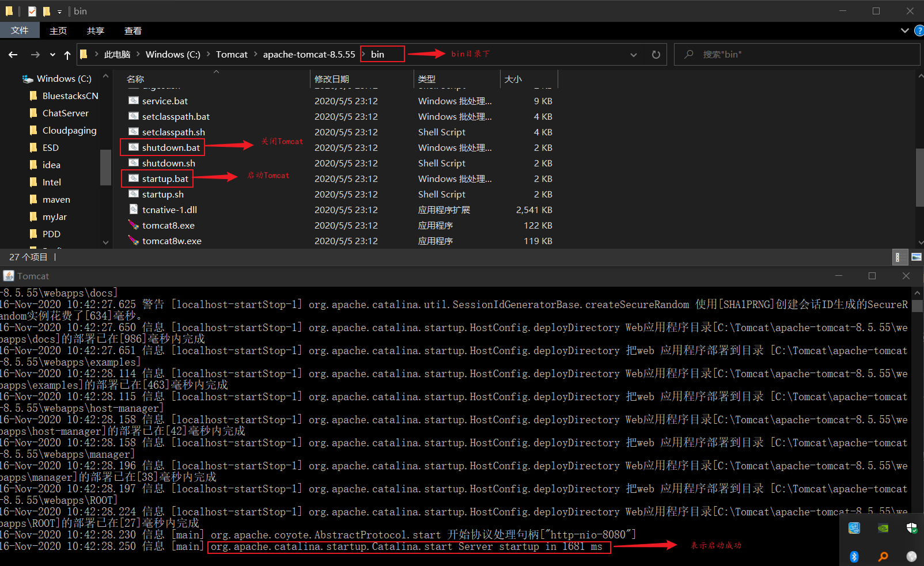Click the Back navigation arrow in Explorer
Viewport: 924px width, 566px height.
(13, 55)
